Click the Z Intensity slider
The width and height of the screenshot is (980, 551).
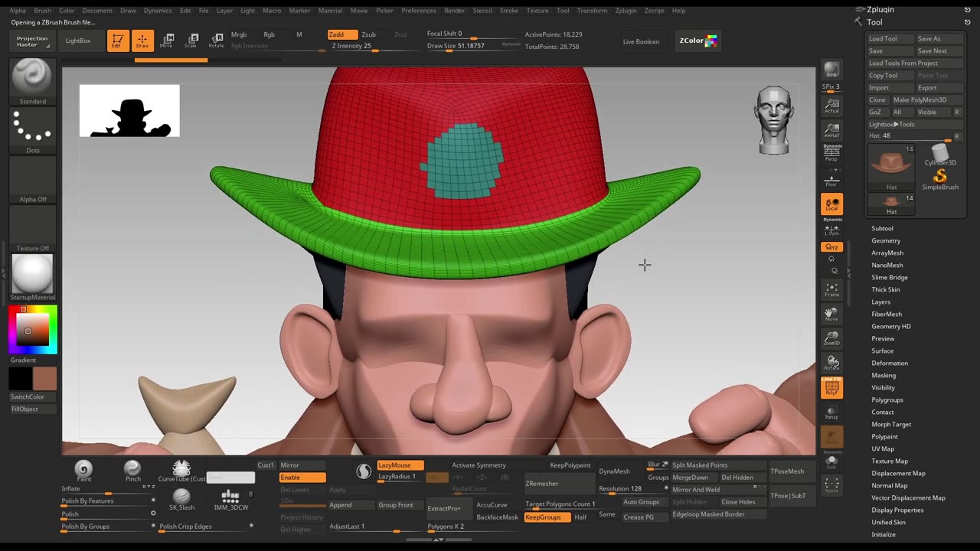tap(373, 46)
